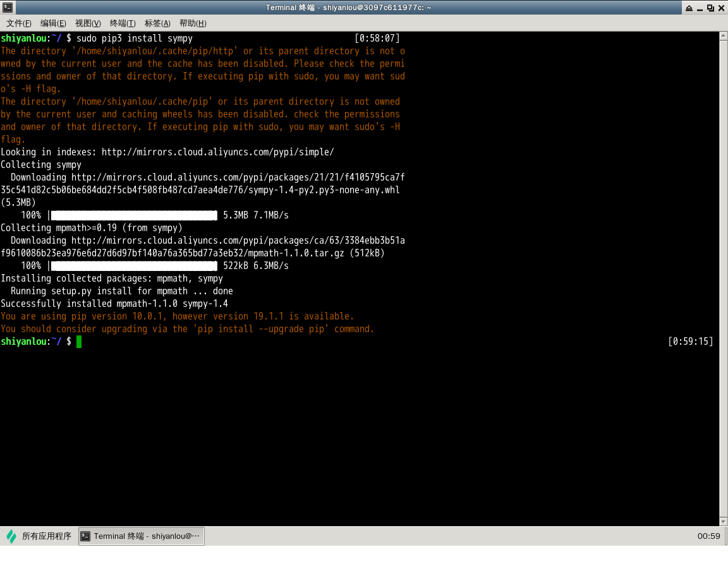
Task: Open the 终端(T) menu
Action: point(123,23)
